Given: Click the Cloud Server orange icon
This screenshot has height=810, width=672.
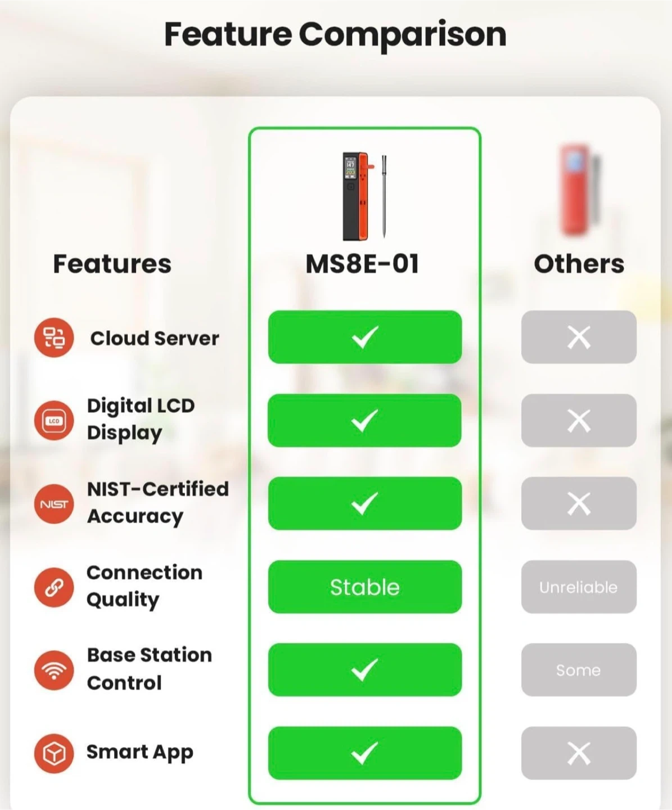Looking at the screenshot, I should point(54,337).
